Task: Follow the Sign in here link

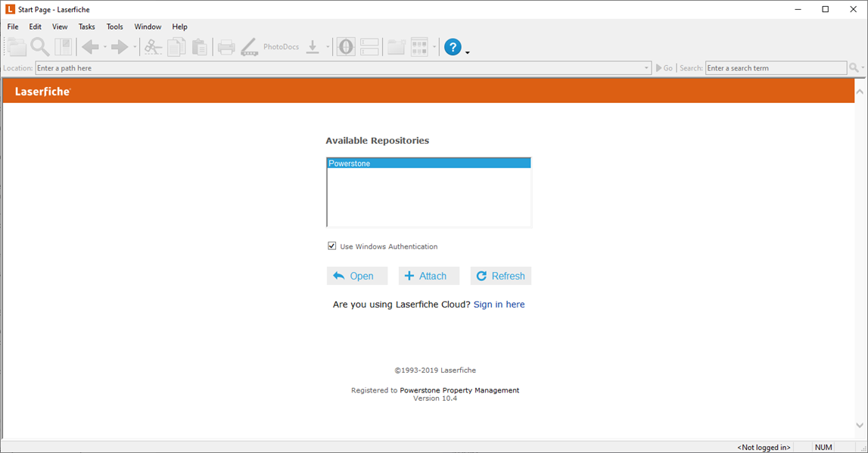Action: (499, 305)
